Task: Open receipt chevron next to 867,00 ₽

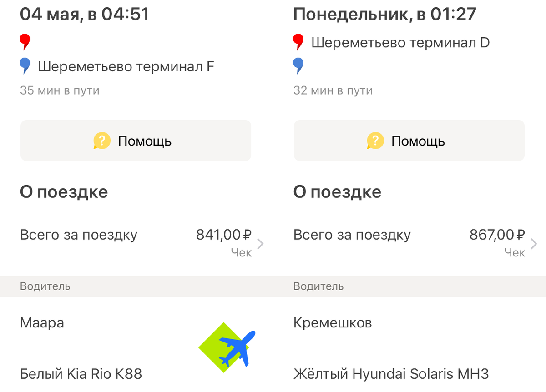Action: (x=534, y=244)
